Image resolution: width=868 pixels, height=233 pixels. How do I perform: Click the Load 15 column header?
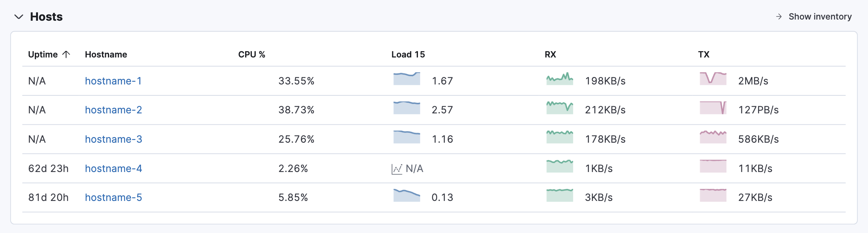[408, 54]
